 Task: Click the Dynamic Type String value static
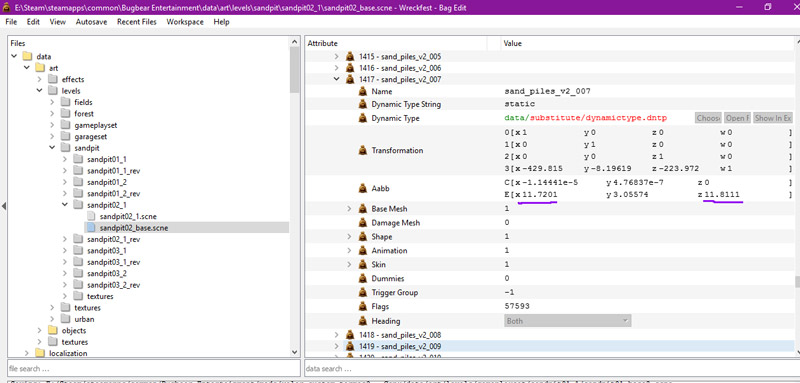(x=519, y=104)
